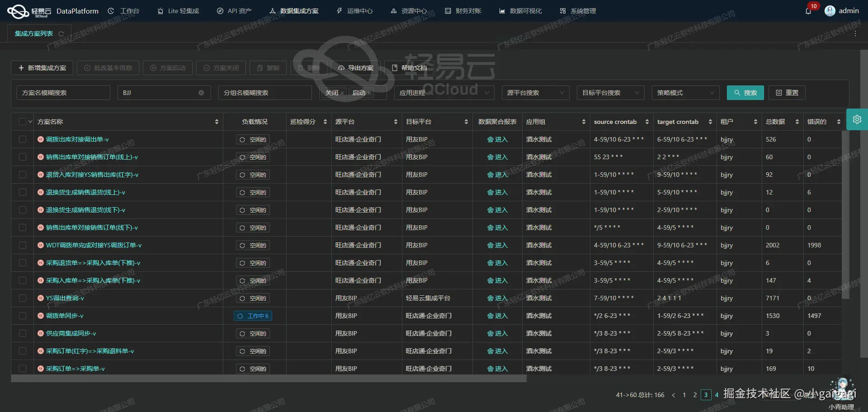Image resolution: width=868 pixels, height=412 pixels.
Task: Click 进入 report for 调拨单同步-v
Action: click(497, 316)
